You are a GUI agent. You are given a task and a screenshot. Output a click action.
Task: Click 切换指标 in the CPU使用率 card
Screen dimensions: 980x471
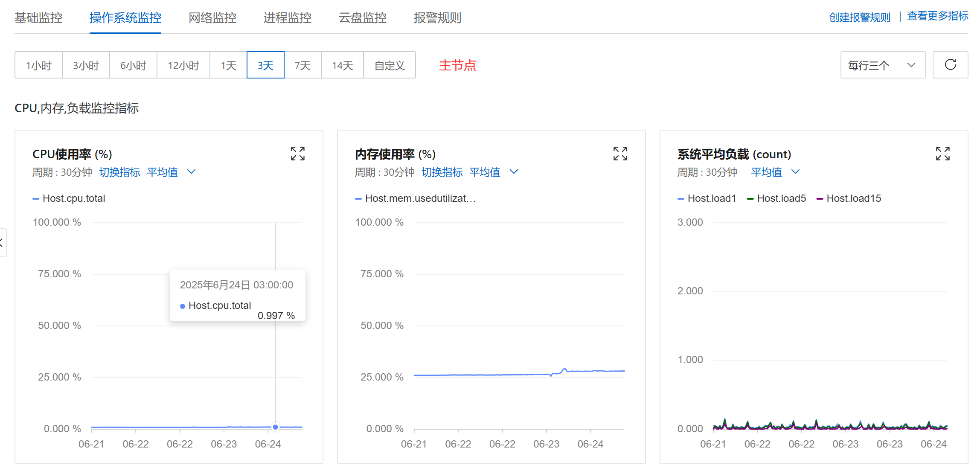point(119,172)
